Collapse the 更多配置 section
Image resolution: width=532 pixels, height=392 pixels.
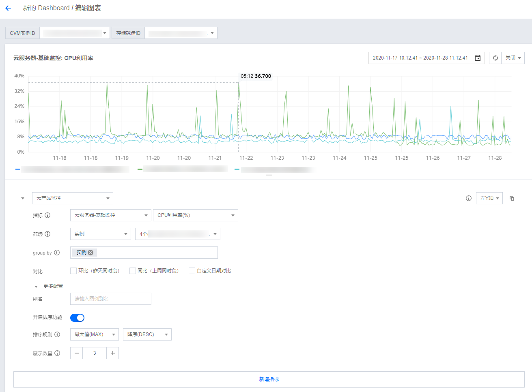(36, 286)
